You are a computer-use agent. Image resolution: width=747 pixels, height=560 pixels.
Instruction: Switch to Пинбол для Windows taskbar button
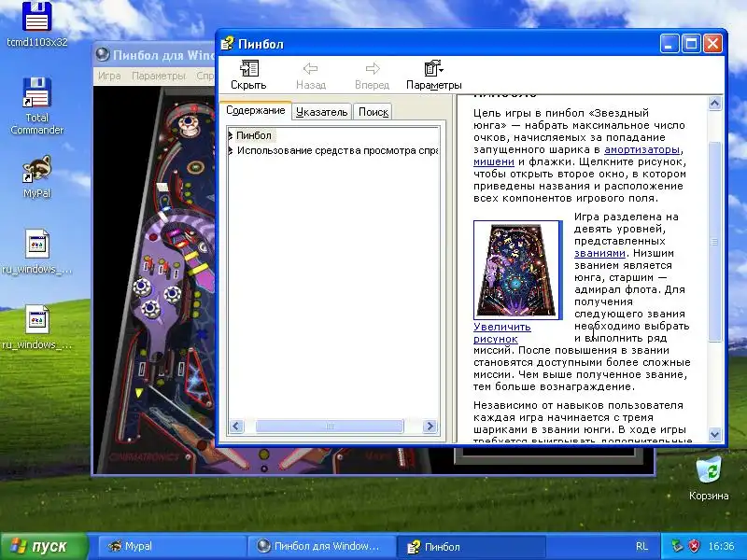[x=322, y=546]
